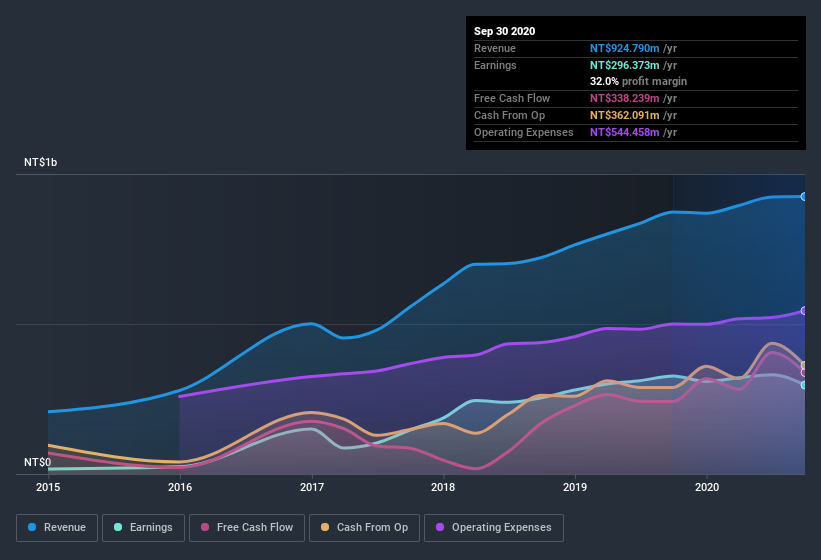The width and height of the screenshot is (821, 560).
Task: Click the NT$544.458m operating expenses value
Action: [x=625, y=132]
